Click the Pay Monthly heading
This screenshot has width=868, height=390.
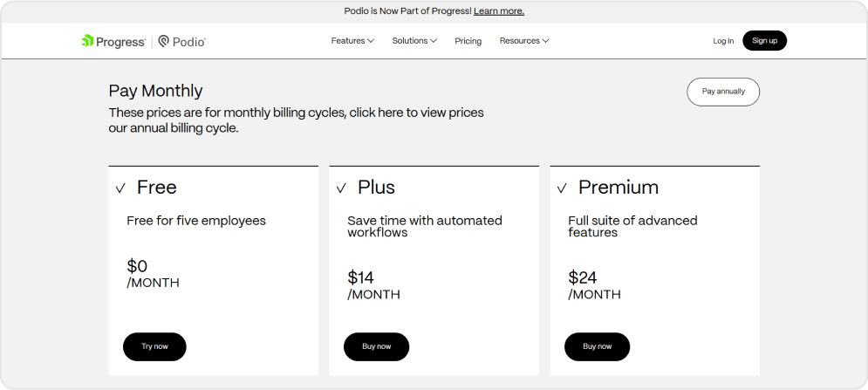(x=155, y=91)
